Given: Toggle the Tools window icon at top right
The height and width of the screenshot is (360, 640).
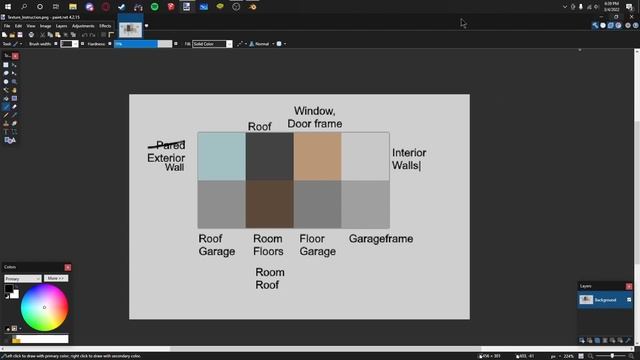Looking at the screenshot, I should pos(595,25).
